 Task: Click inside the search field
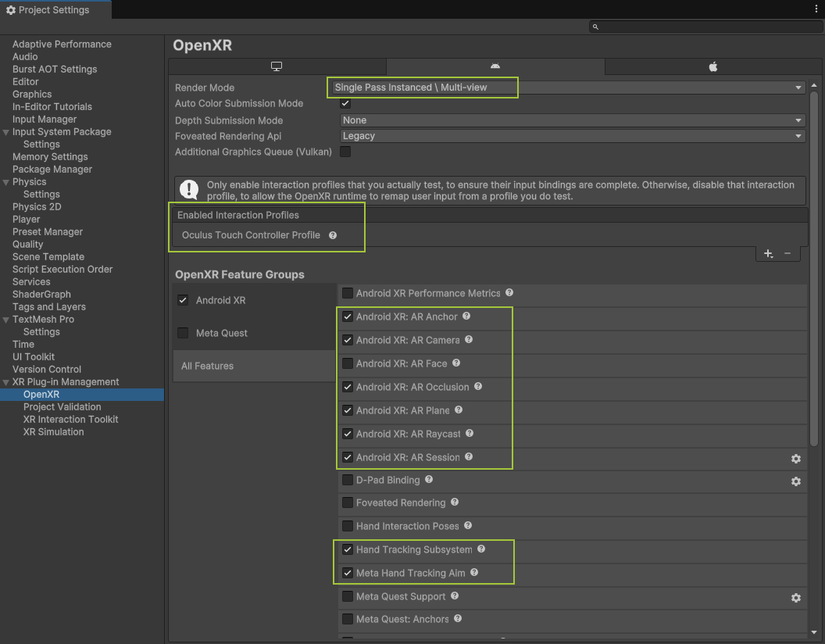point(703,26)
